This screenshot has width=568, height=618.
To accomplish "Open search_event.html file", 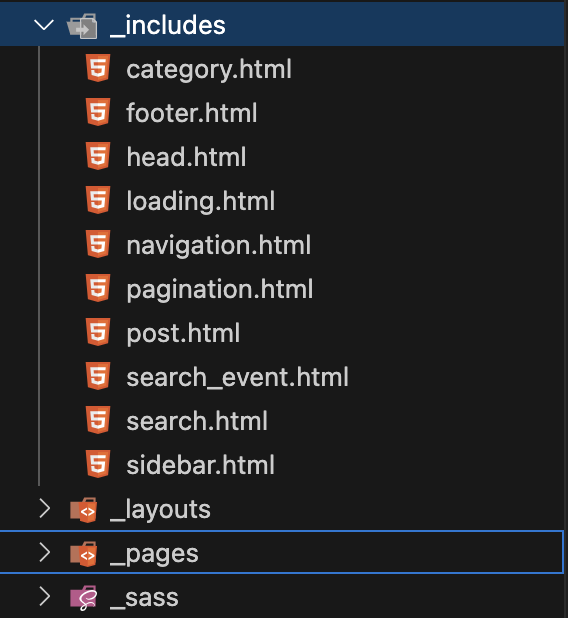I will (237, 378).
